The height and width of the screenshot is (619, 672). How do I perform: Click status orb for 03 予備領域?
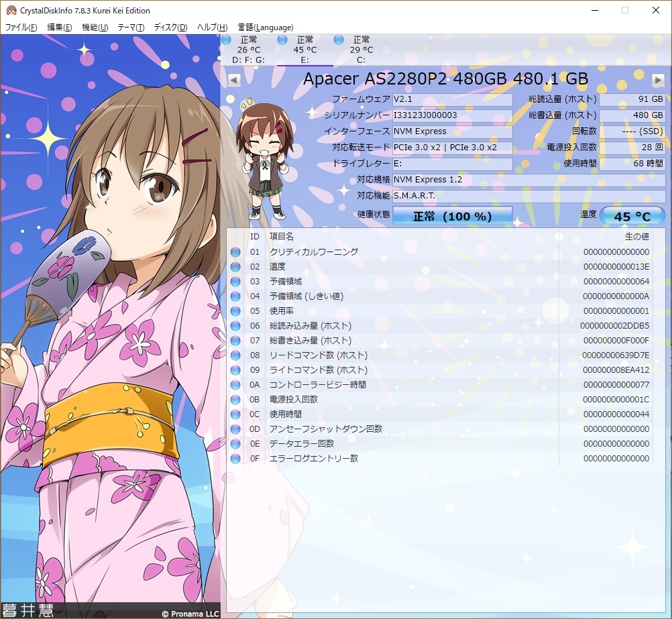[235, 282]
